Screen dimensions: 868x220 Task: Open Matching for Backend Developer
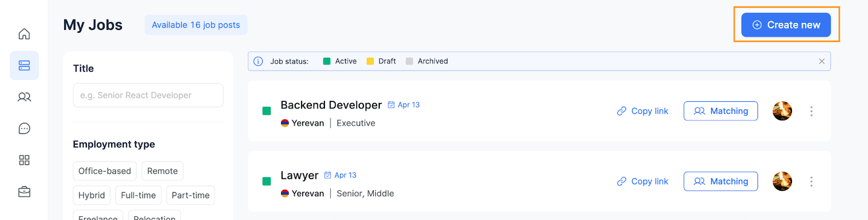[720, 111]
